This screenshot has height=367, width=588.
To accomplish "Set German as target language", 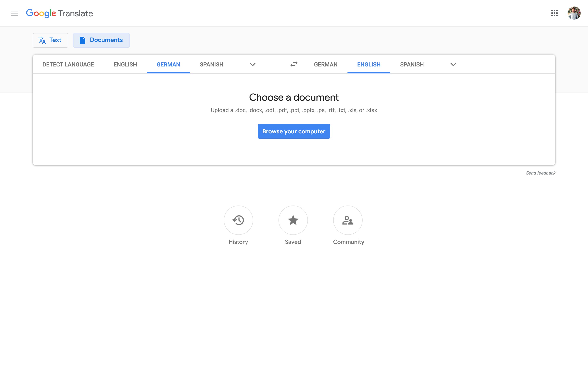I will tap(326, 65).
